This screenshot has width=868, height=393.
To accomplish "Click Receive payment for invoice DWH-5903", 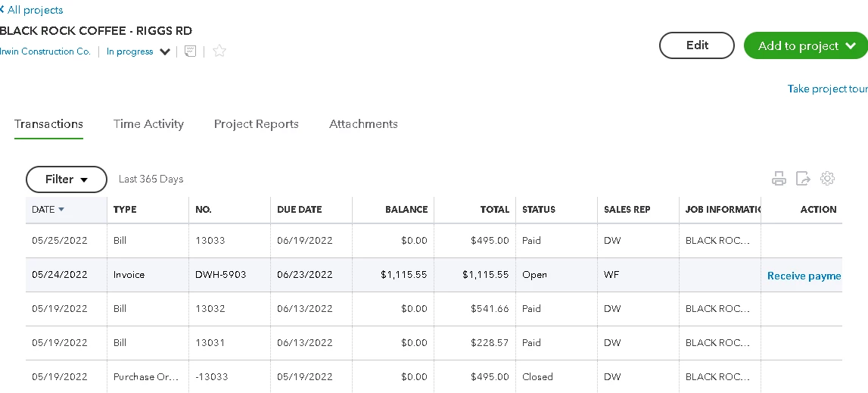I will [804, 276].
